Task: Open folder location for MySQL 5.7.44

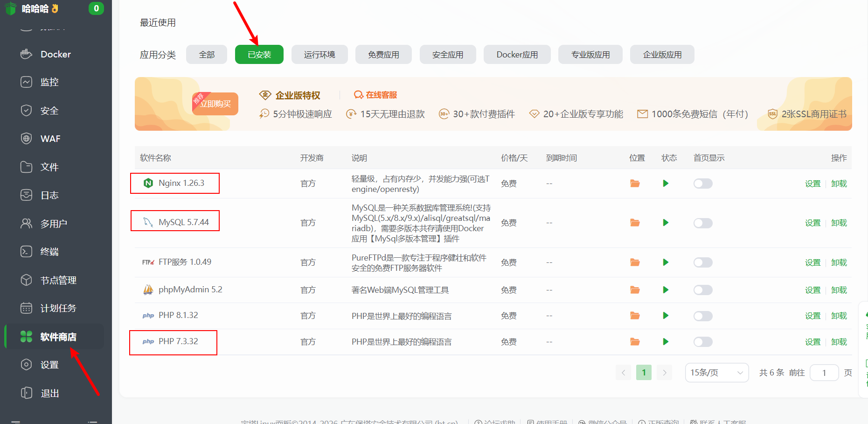Action: click(635, 223)
